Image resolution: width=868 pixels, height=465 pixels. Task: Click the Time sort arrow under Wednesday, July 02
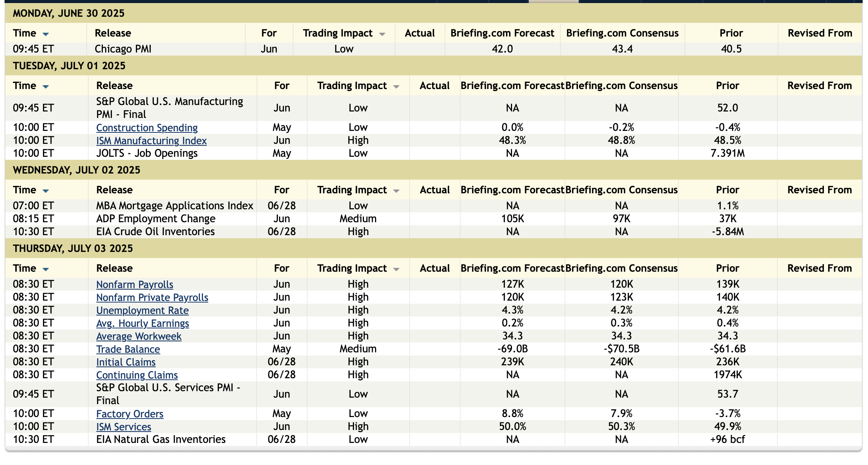[x=46, y=191]
